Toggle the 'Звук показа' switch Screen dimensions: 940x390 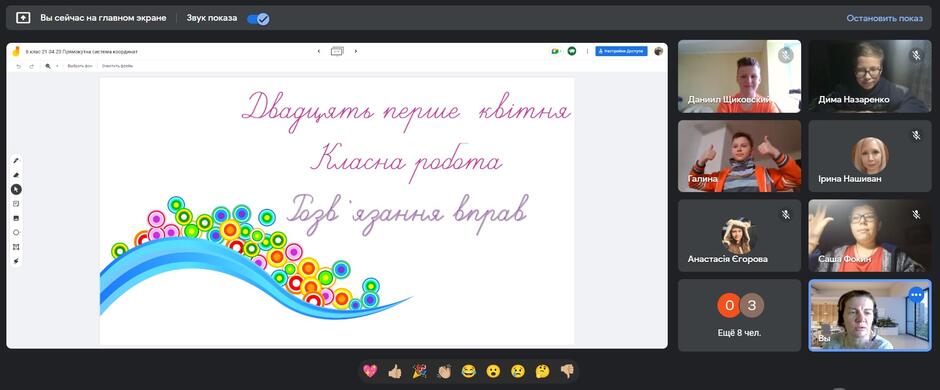tap(258, 19)
